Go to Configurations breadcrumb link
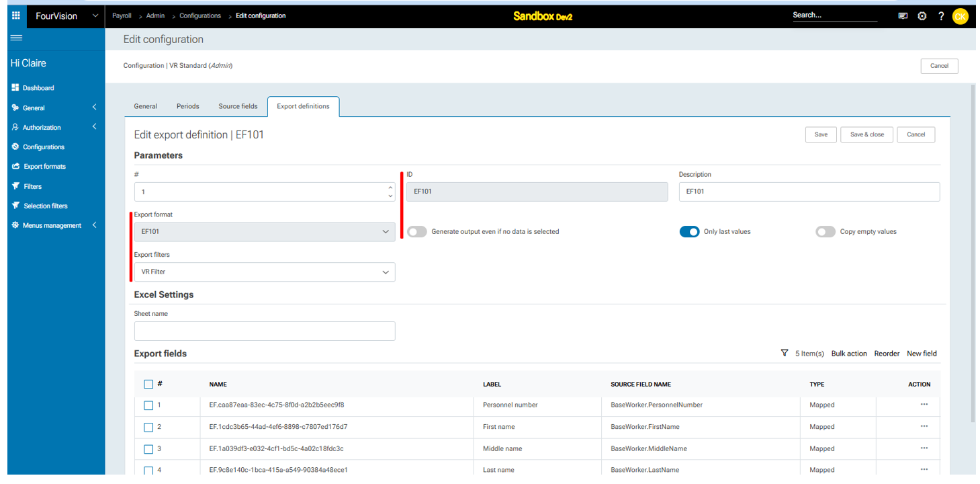 pyautogui.click(x=200, y=15)
